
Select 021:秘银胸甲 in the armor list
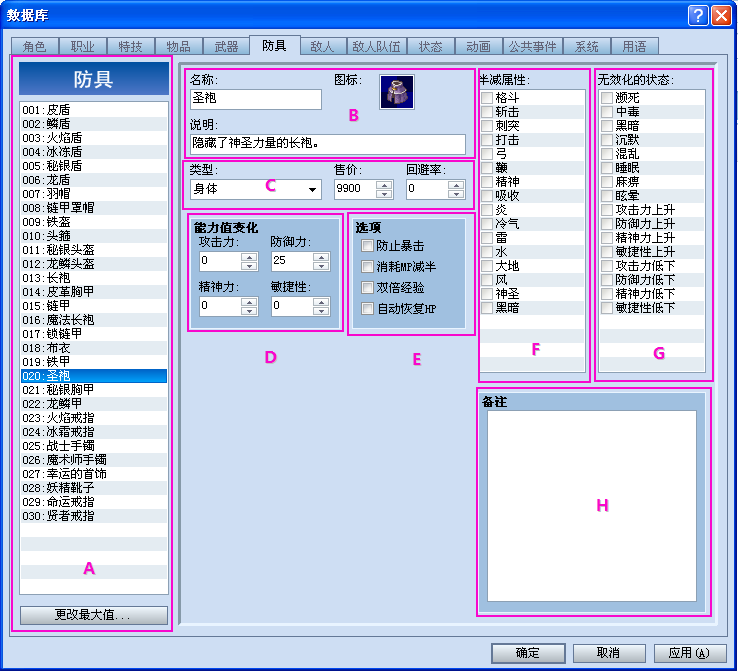[x=94, y=390]
